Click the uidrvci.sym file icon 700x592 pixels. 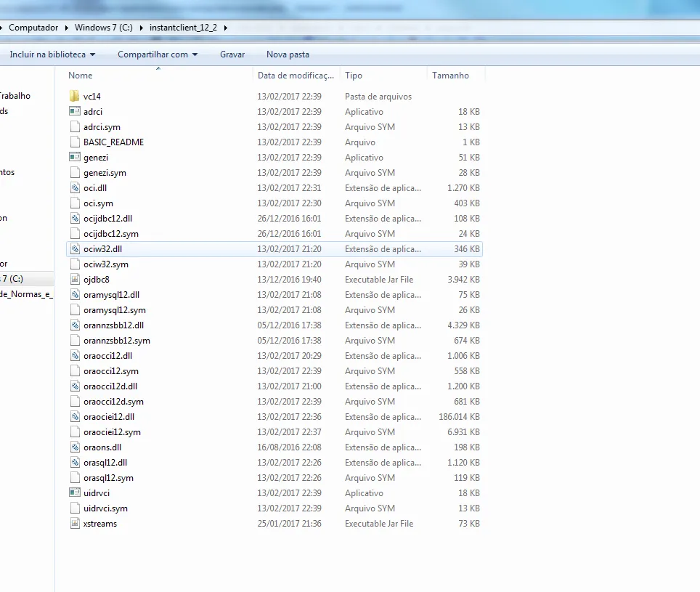75,508
